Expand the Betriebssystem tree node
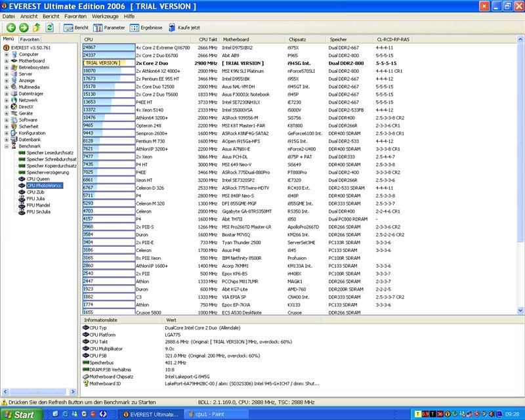The height and width of the screenshot is (420, 525). (x=7, y=68)
